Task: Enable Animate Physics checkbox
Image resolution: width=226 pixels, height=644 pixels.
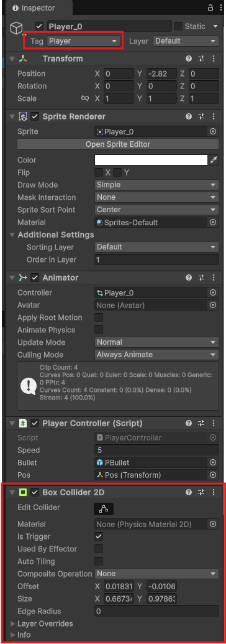Action: [99, 330]
